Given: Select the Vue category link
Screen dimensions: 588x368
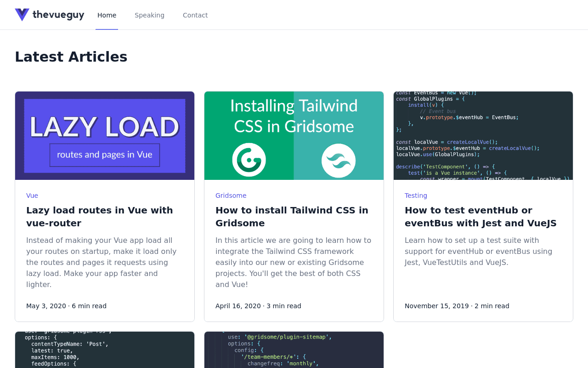Looking at the screenshot, I should coord(32,195).
